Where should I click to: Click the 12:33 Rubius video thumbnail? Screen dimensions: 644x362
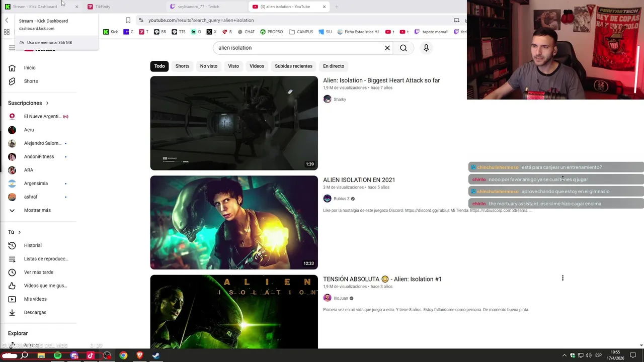tap(234, 222)
